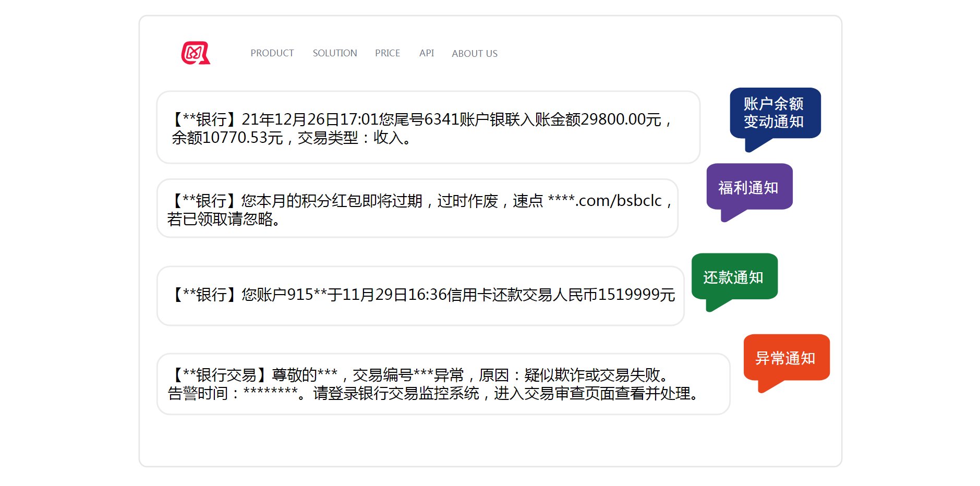
Task: Select the message about 积分红包即将过期
Action: point(417,209)
